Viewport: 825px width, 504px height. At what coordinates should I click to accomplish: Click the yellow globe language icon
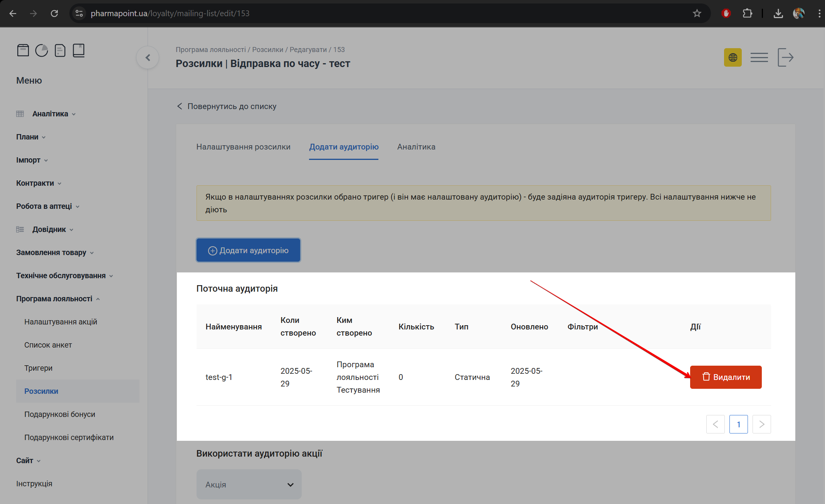(733, 58)
